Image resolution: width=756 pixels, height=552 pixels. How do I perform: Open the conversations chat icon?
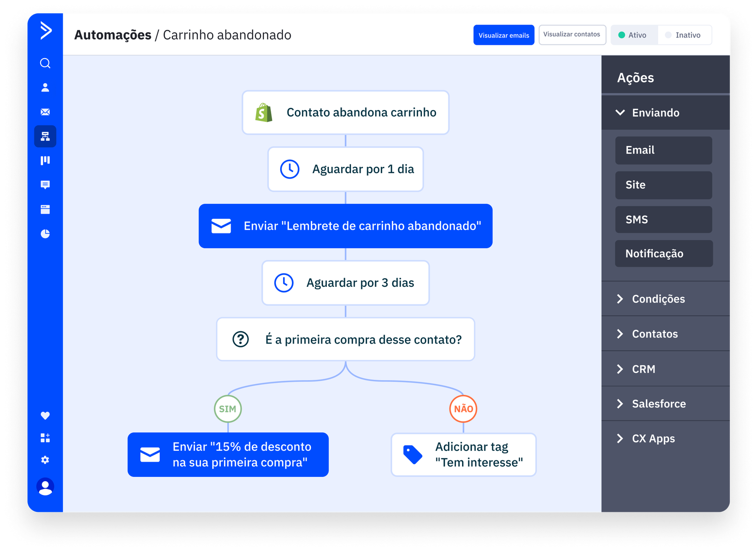coord(45,185)
